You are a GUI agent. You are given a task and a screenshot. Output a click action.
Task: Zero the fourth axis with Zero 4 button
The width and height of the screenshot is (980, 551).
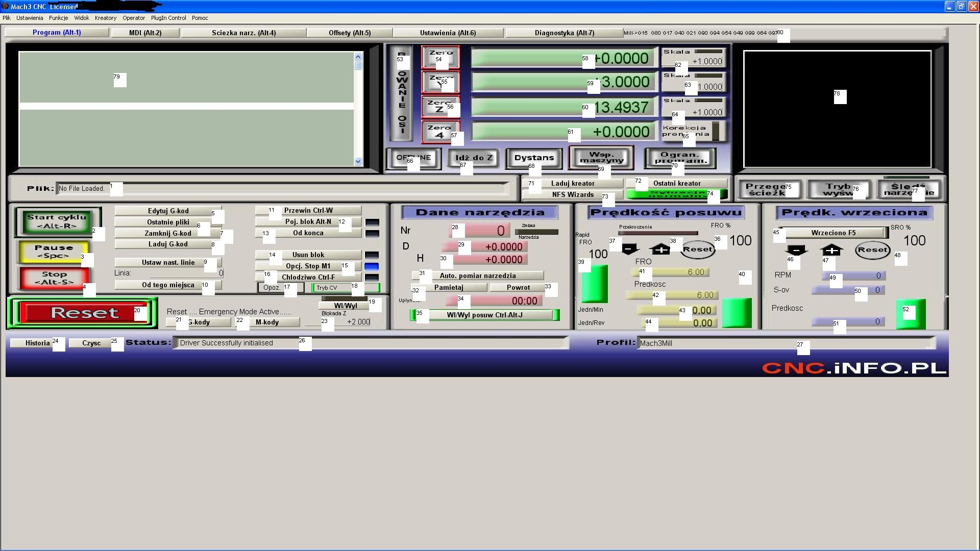(440, 132)
